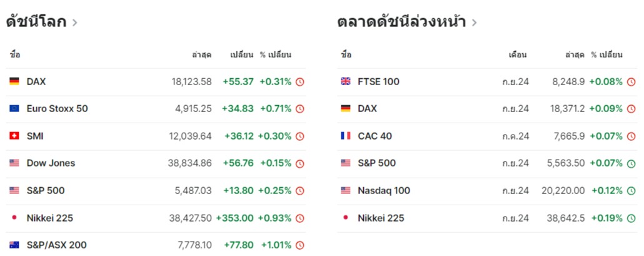Click the EU flag icon beside Euro Stoxx 50
This screenshot has height=256, width=644.
point(14,109)
